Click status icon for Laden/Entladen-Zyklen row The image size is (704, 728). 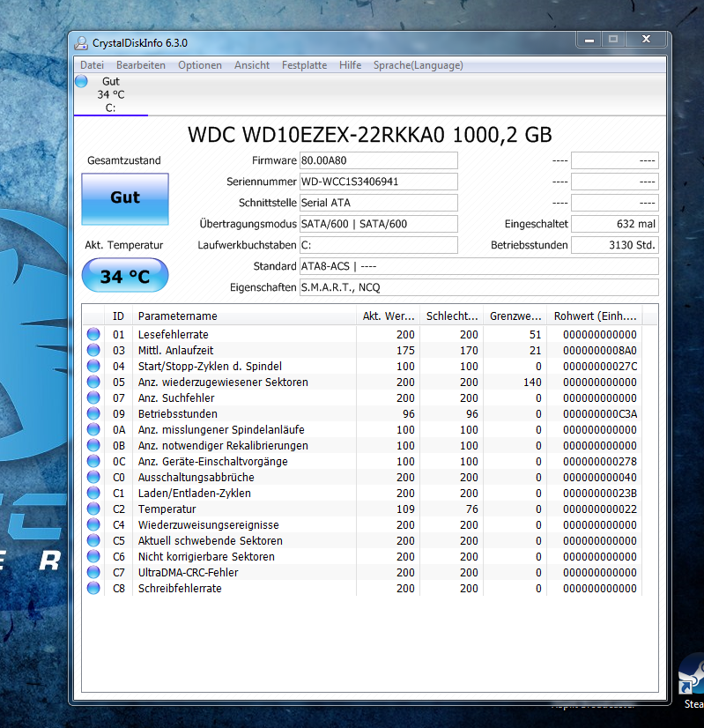pos(93,493)
